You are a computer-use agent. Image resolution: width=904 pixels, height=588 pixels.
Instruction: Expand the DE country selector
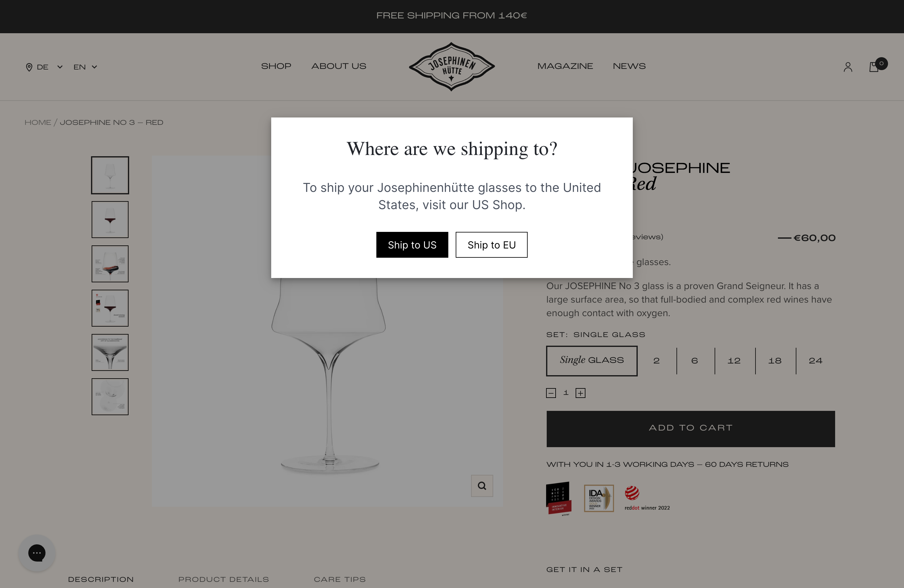[x=44, y=67]
